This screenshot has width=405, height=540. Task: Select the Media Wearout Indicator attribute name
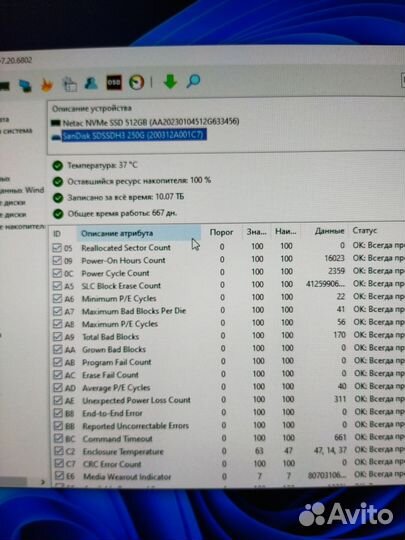click(x=127, y=477)
